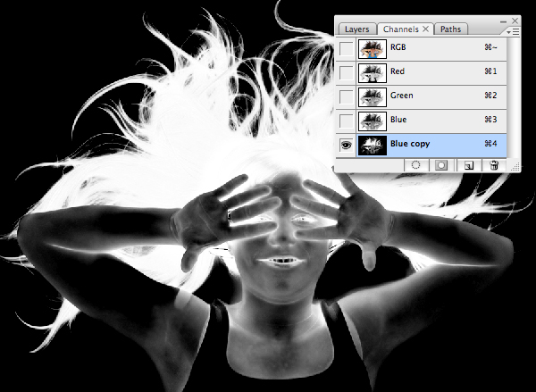Click the ⌘3 shortcut label

tap(490, 120)
